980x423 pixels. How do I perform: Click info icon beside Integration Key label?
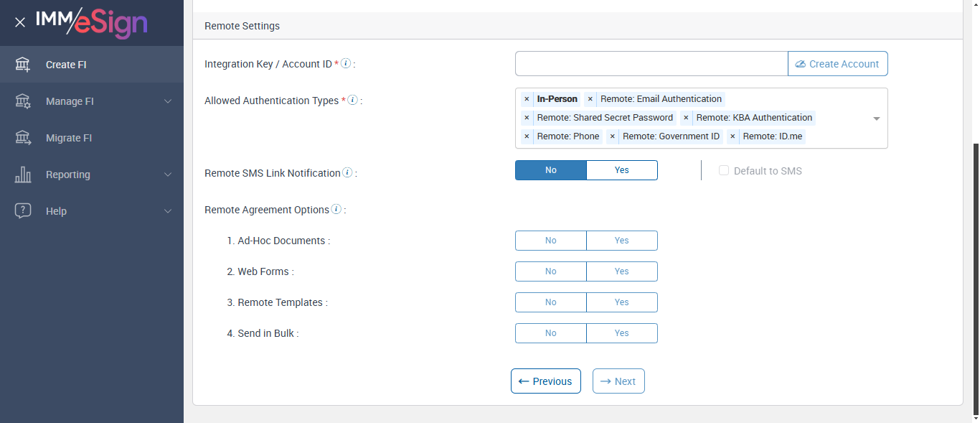(346, 63)
